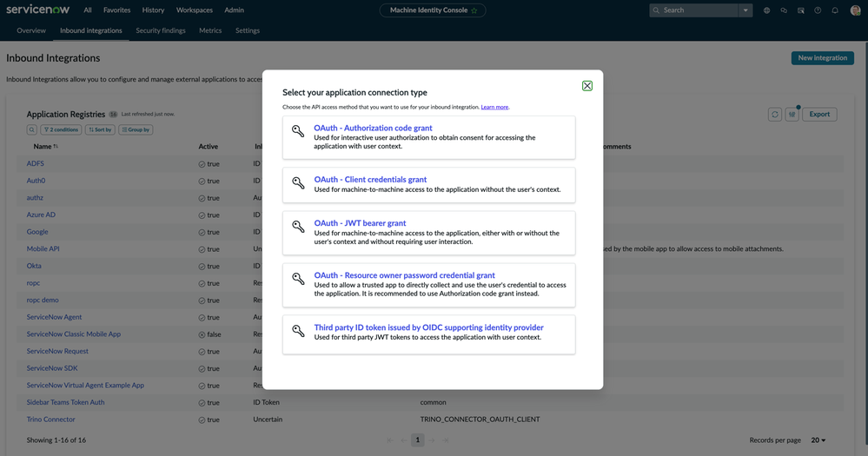Switch to Inbound integrations tab
868x456 pixels.
(90, 30)
